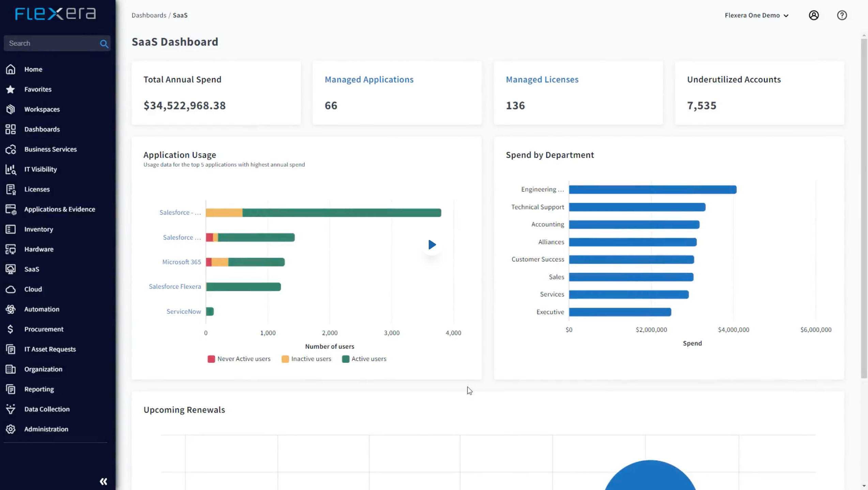Toggle Inactive users legend item
This screenshot has width=868, height=490.
(x=306, y=359)
